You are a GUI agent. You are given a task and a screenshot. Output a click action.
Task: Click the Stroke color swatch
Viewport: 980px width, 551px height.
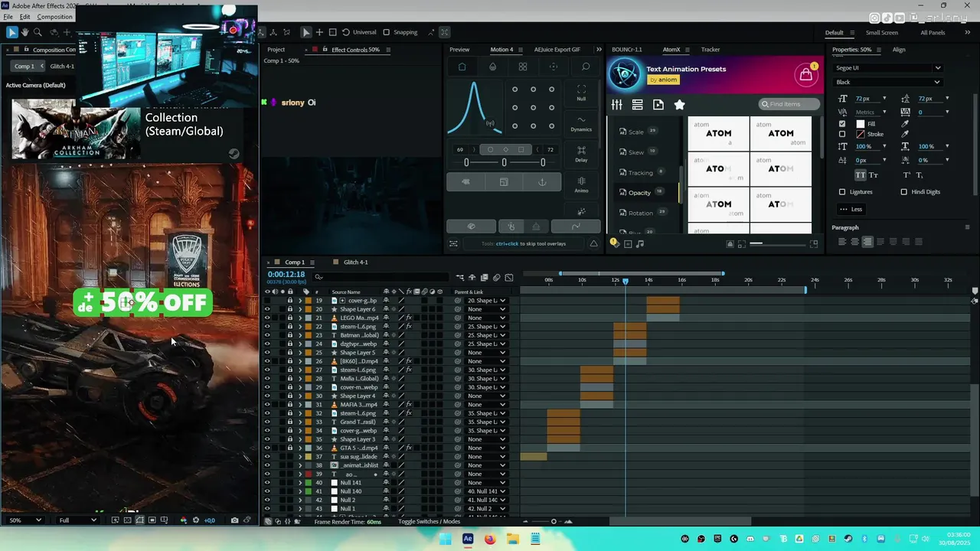860,134
